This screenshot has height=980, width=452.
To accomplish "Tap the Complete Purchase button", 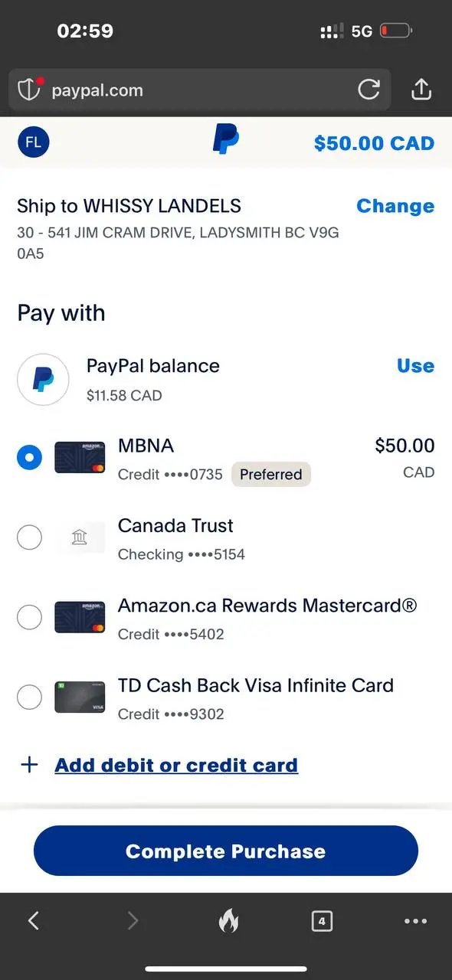I will [226, 851].
